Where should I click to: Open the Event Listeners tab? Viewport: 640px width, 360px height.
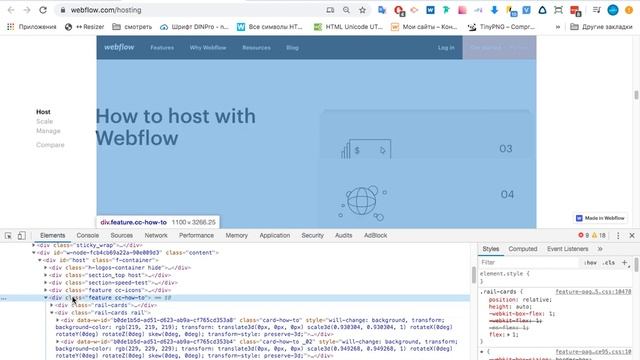tap(568, 249)
